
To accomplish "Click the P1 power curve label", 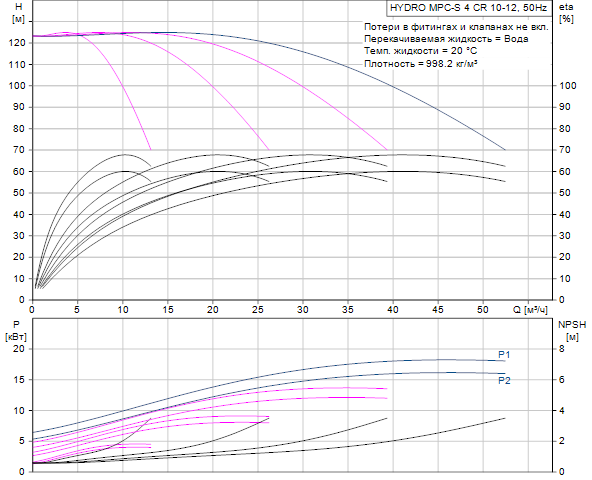I will (x=504, y=355).
